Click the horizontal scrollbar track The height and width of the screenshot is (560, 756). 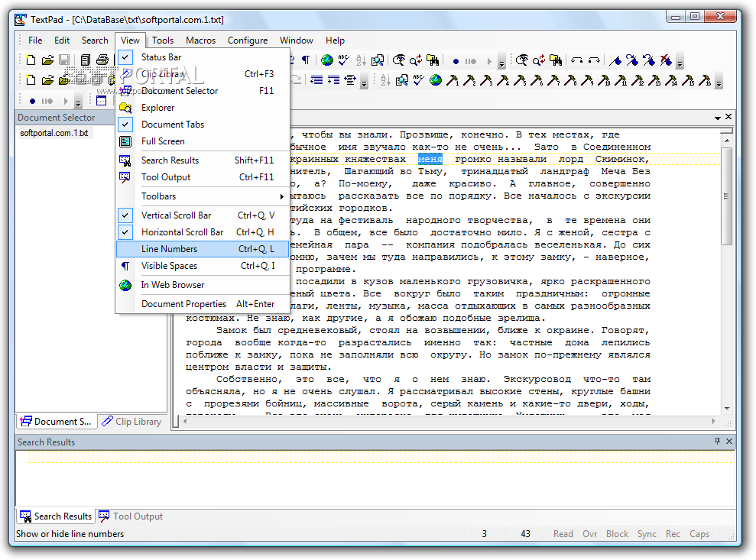(449, 422)
